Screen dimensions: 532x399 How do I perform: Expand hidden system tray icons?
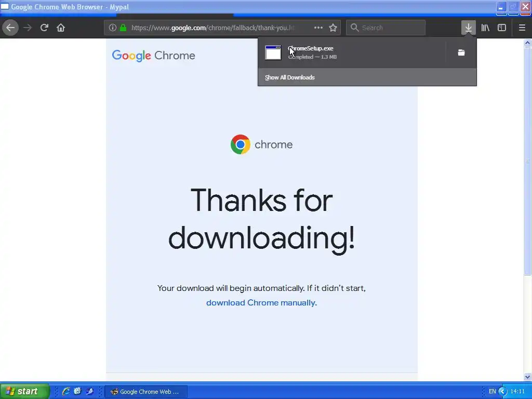click(x=502, y=392)
